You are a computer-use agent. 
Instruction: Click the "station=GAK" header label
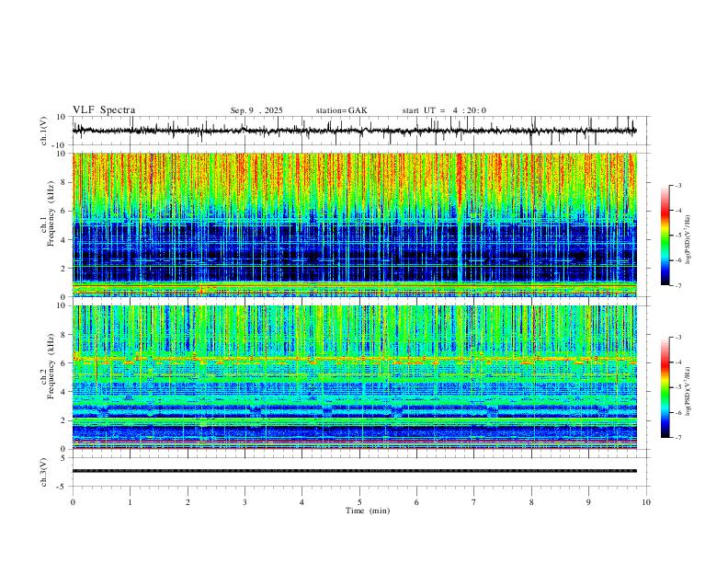click(341, 110)
